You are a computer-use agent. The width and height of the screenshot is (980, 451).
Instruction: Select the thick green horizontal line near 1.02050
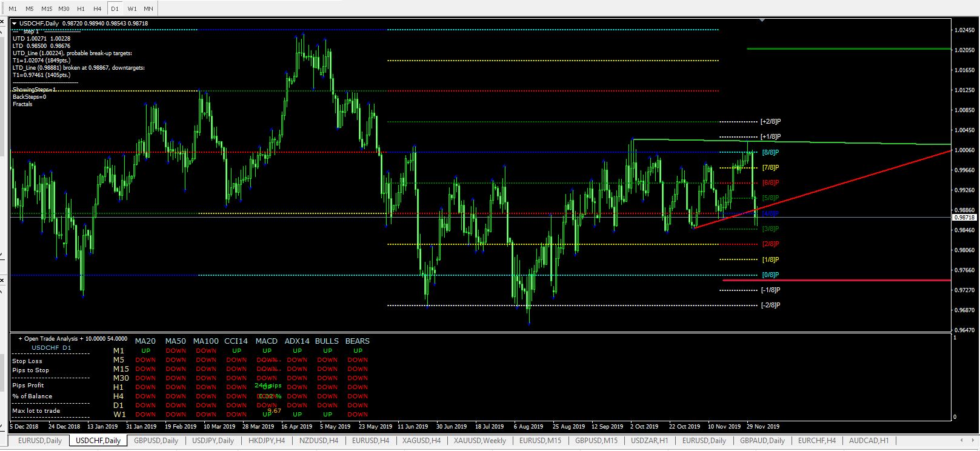(x=848, y=48)
